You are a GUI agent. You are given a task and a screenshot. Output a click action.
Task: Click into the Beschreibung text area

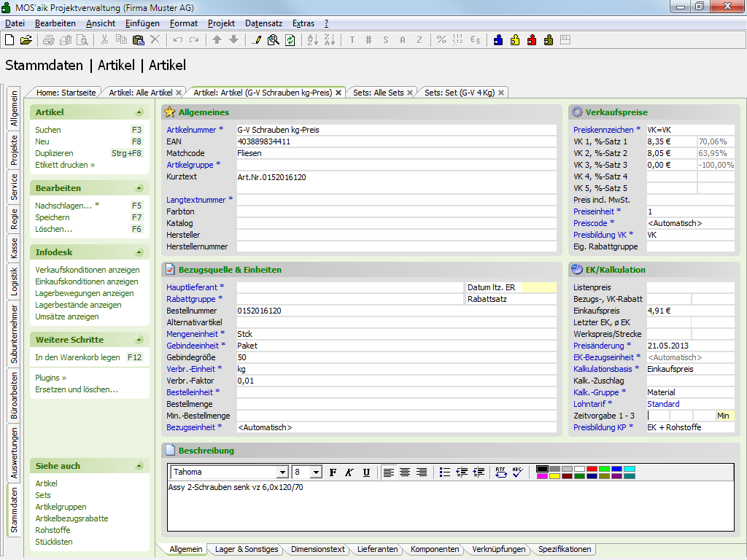coord(450,506)
